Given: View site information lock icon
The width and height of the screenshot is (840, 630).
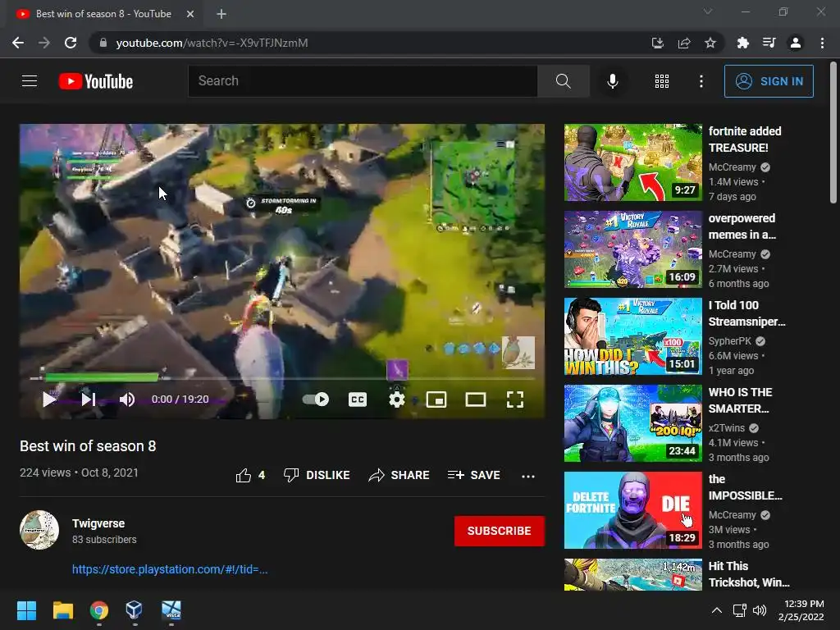Looking at the screenshot, I should [103, 43].
